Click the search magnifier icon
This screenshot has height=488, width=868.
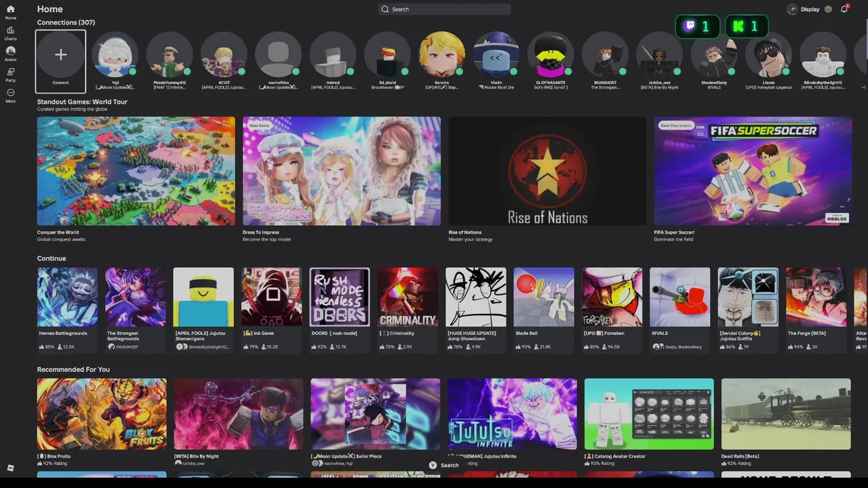(385, 9)
